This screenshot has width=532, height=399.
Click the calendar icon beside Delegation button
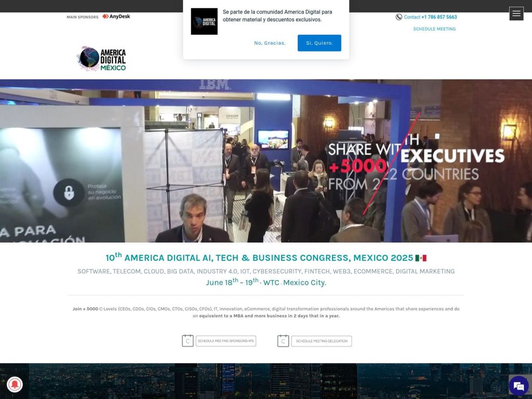[x=283, y=341]
